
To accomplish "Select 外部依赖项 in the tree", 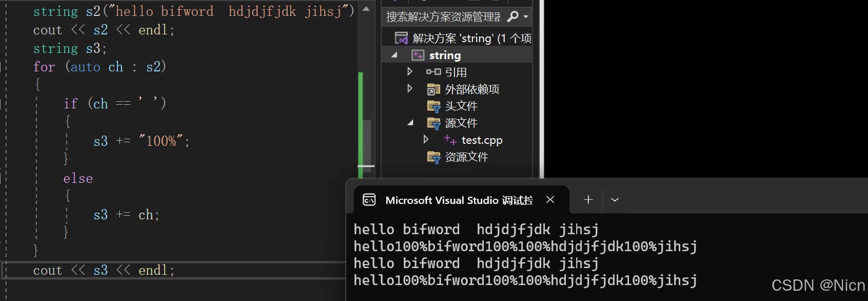I will (x=472, y=89).
